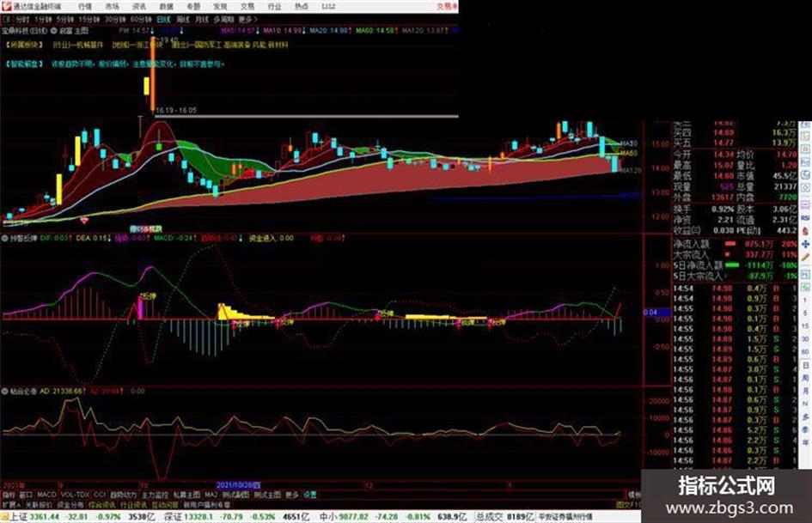Open the 发现 menu
Viewport: 812px width, 523px height.
click(220, 7)
